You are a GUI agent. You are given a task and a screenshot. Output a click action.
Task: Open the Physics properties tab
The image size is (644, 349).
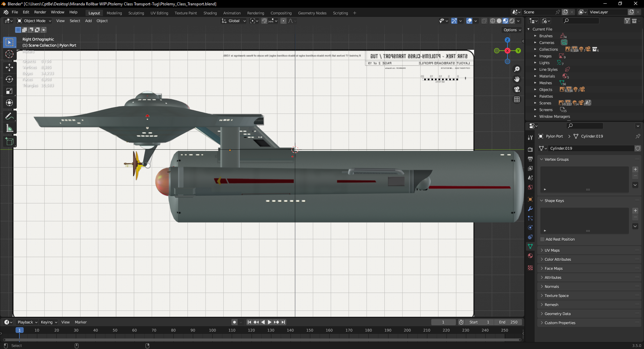pyautogui.click(x=530, y=228)
